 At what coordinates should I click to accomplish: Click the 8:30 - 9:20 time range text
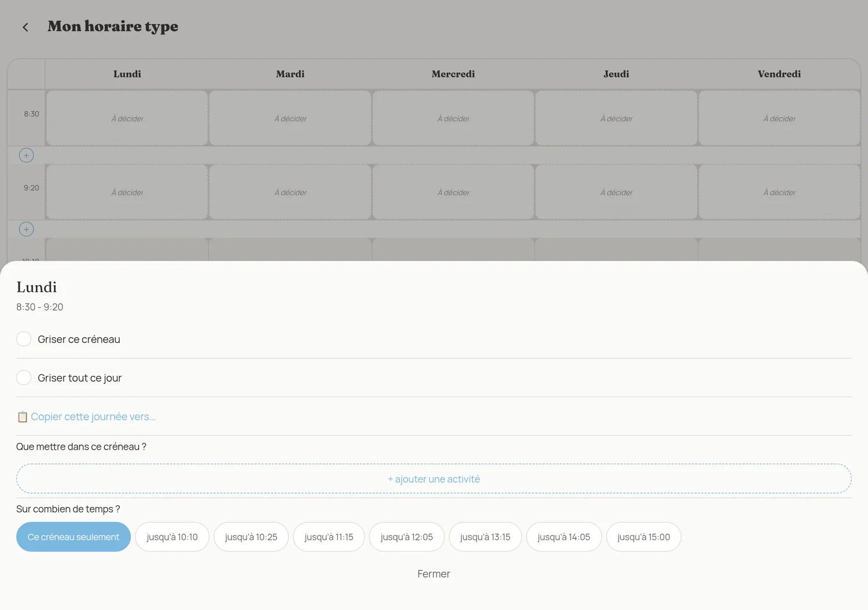click(x=40, y=307)
